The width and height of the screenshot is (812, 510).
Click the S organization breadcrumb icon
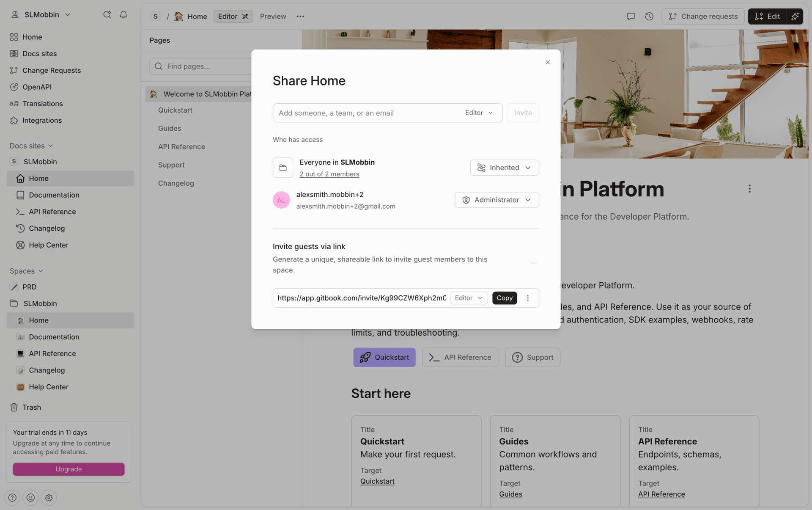click(x=155, y=17)
